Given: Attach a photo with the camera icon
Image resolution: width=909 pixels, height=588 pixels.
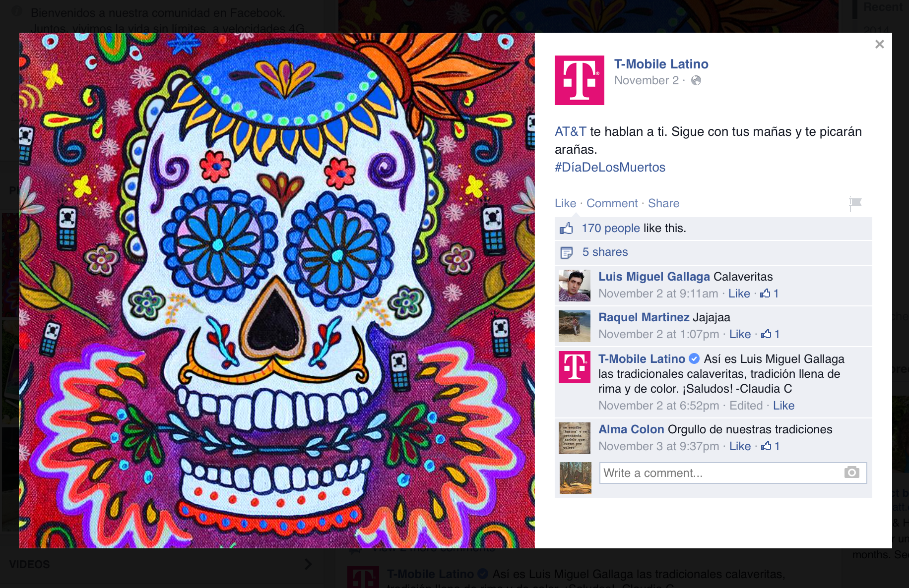Looking at the screenshot, I should 851,472.
